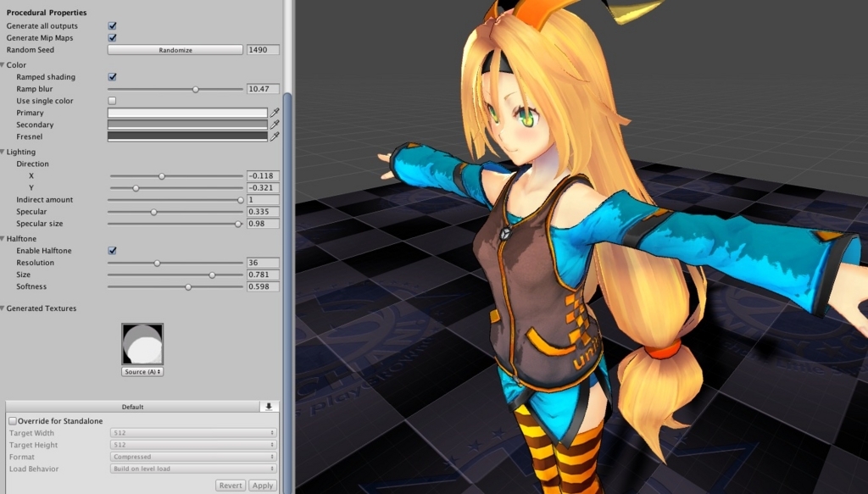
Task: Click the Specular size 0.98 field
Action: (x=263, y=224)
